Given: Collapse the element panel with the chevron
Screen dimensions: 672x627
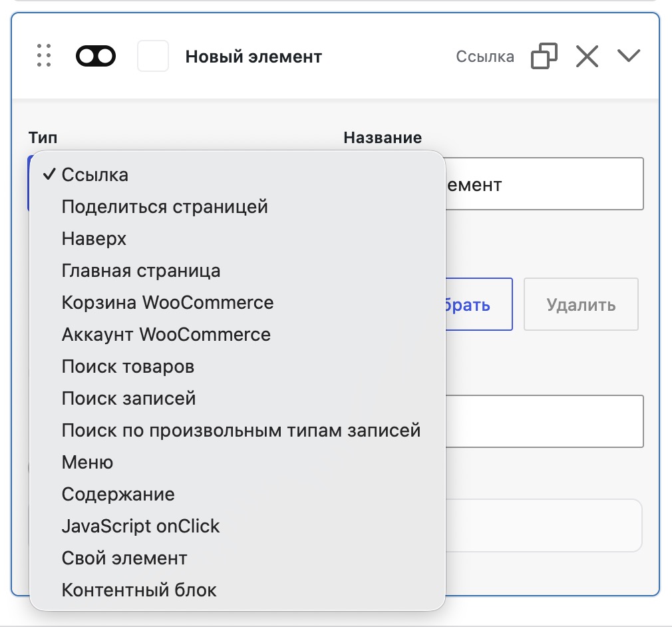Looking at the screenshot, I should [629, 55].
